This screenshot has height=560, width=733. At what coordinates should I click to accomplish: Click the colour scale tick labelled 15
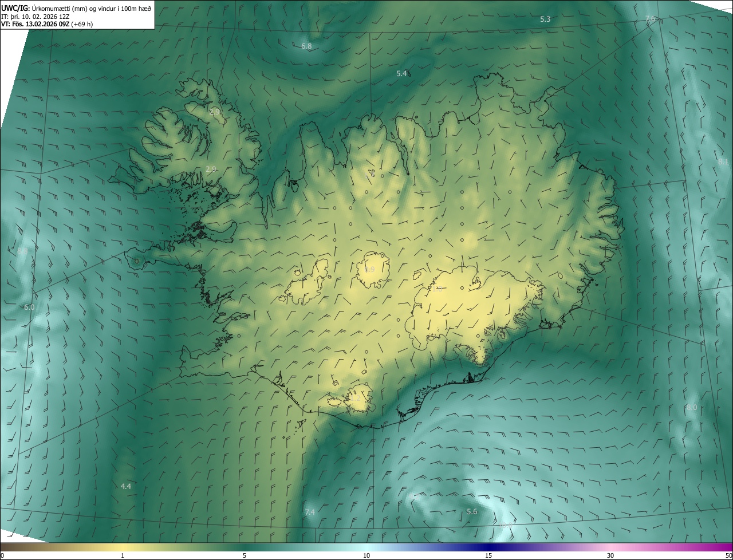tap(488, 555)
